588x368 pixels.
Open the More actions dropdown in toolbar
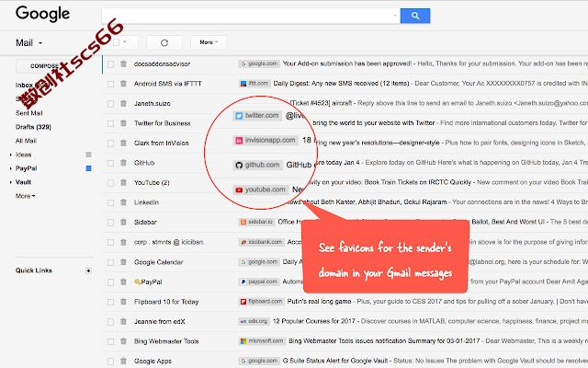(x=209, y=42)
